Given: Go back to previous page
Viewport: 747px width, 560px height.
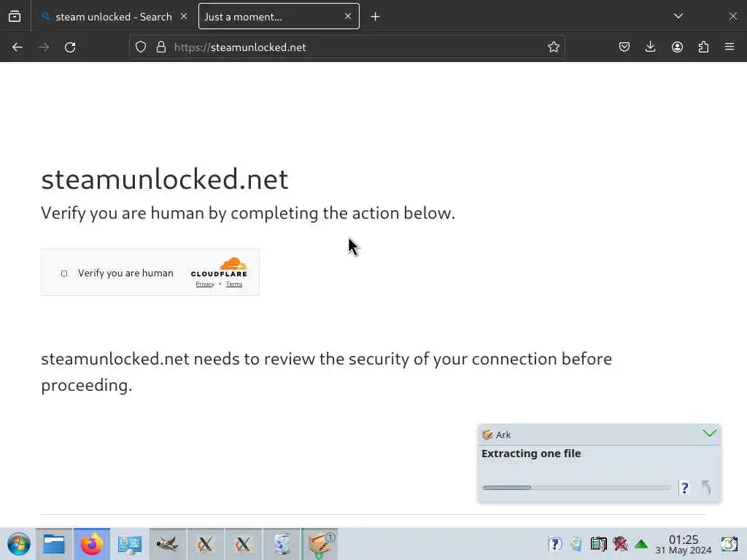Looking at the screenshot, I should [x=18, y=47].
